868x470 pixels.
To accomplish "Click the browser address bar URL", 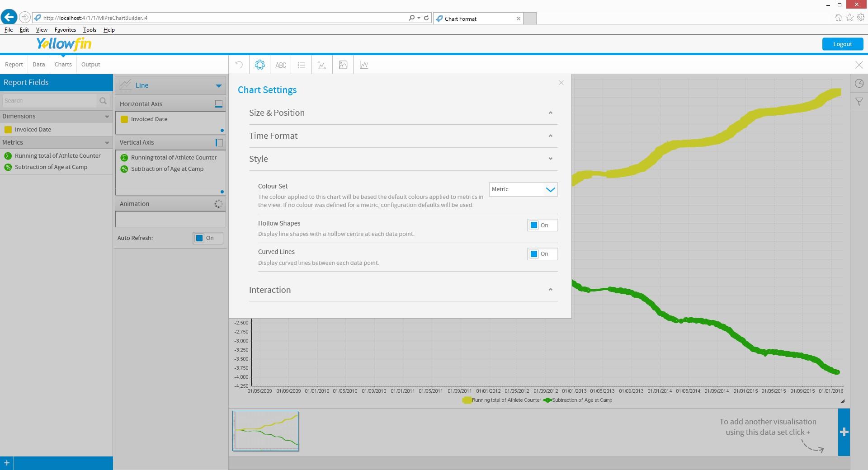I will click(95, 18).
